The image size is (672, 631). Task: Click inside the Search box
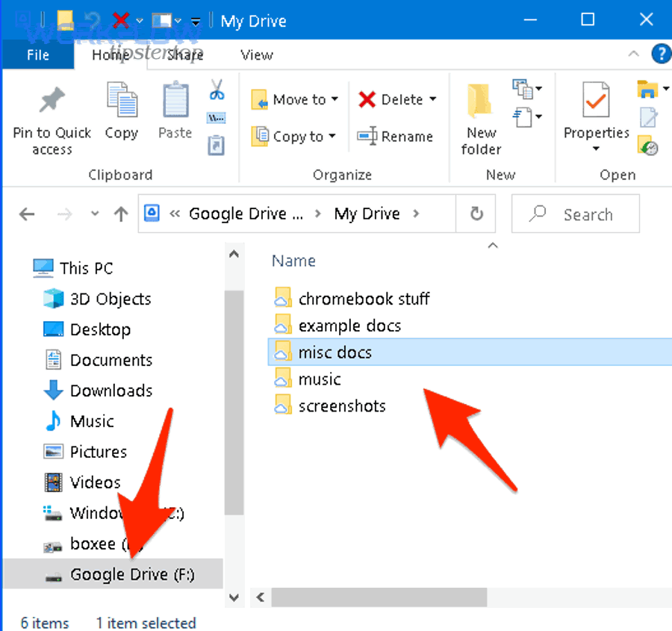click(582, 214)
